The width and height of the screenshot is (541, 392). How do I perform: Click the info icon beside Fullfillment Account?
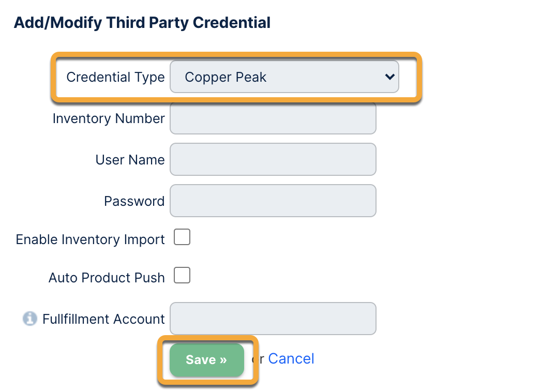(30, 319)
